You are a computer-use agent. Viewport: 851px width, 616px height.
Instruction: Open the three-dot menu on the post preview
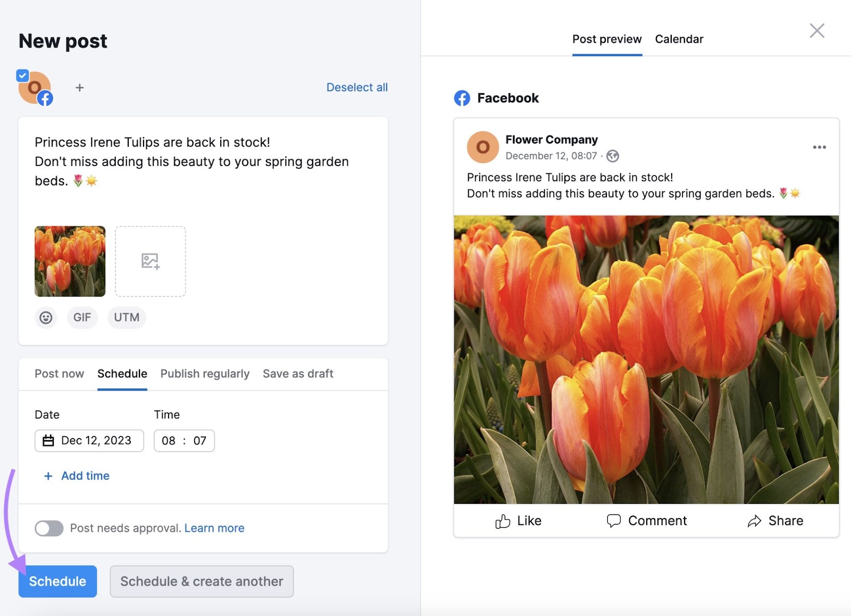[x=819, y=147]
